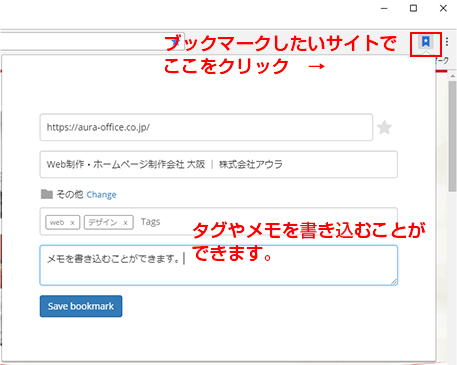Toggle the favorite star beside URL field
The image size is (457, 365).
pos(384,127)
